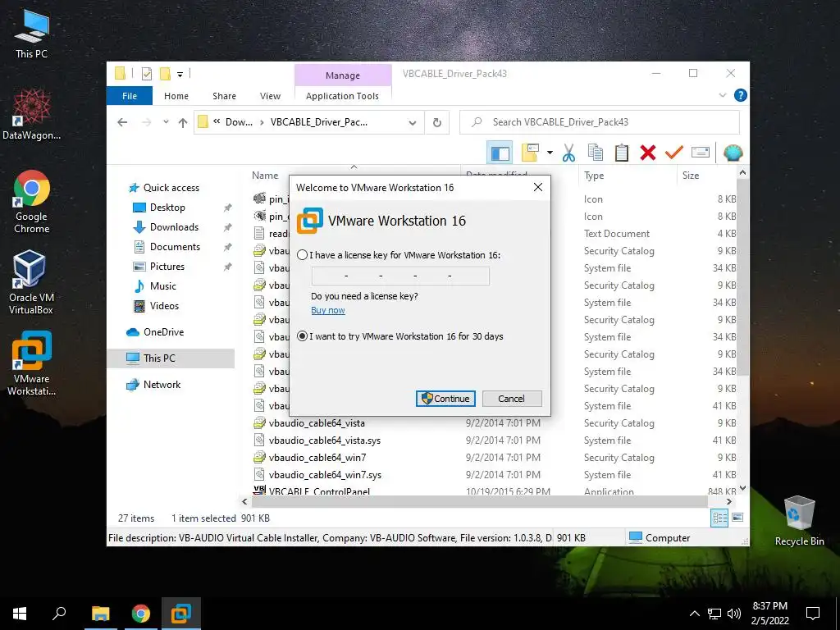
Task: Select the vbaudio_cable64_win7 catalog file
Action: 317,458
